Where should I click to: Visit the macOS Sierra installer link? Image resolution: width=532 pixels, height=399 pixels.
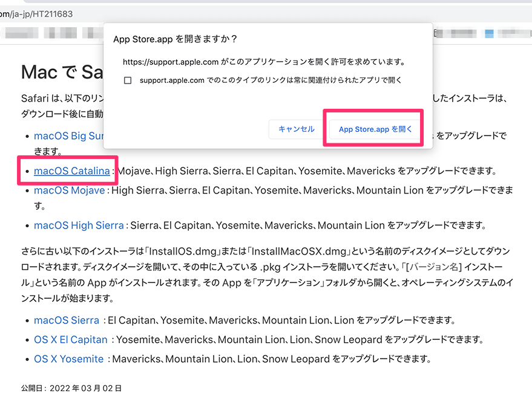point(67,320)
